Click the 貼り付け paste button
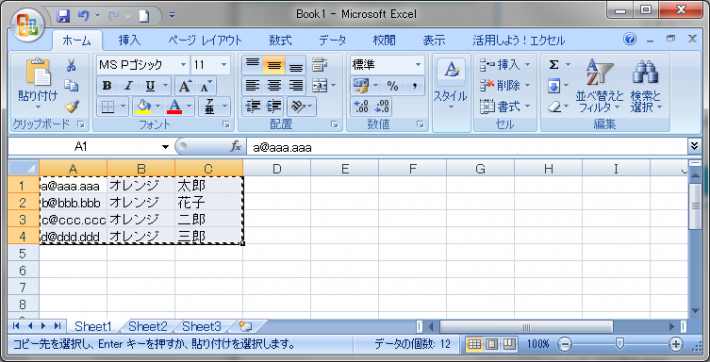This screenshot has height=362, width=710. coord(38,85)
